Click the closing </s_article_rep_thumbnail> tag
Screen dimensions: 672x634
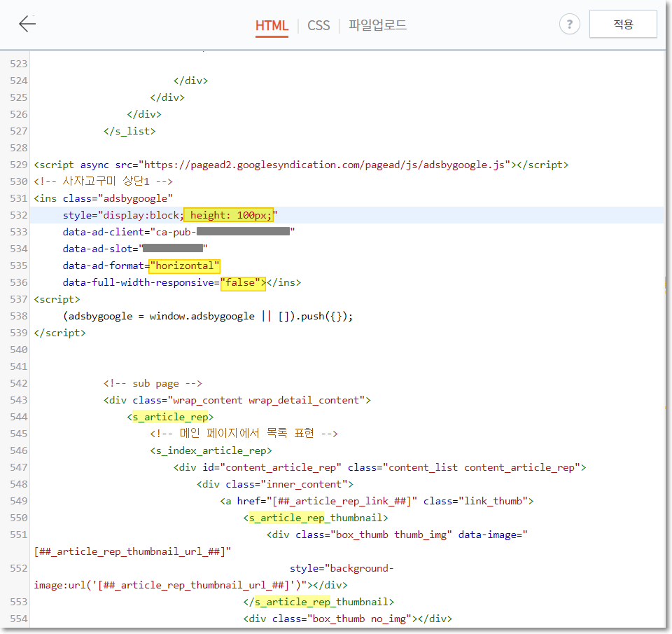tap(318, 602)
